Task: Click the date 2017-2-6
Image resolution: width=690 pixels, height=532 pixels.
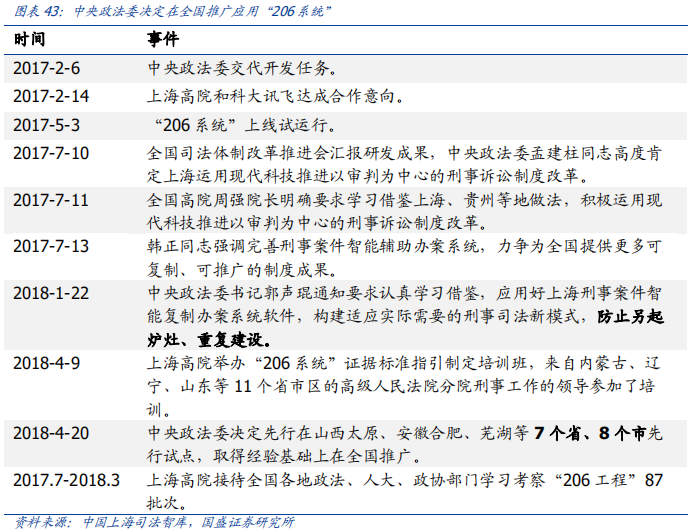Action: pos(47,68)
